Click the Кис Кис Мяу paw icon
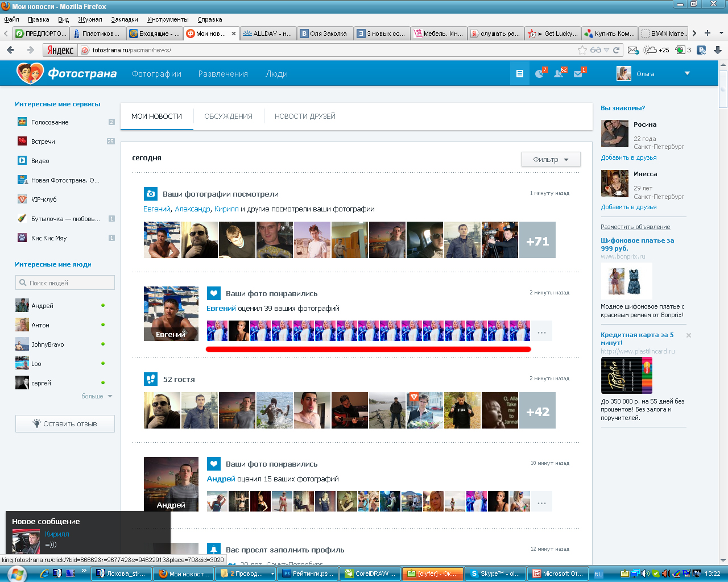 click(22, 238)
